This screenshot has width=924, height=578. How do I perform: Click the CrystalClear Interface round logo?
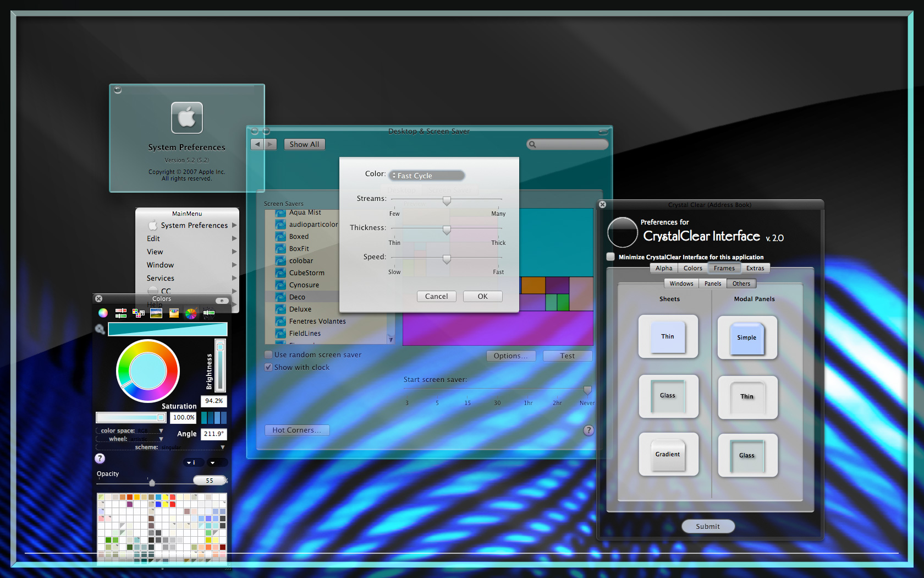coord(623,232)
